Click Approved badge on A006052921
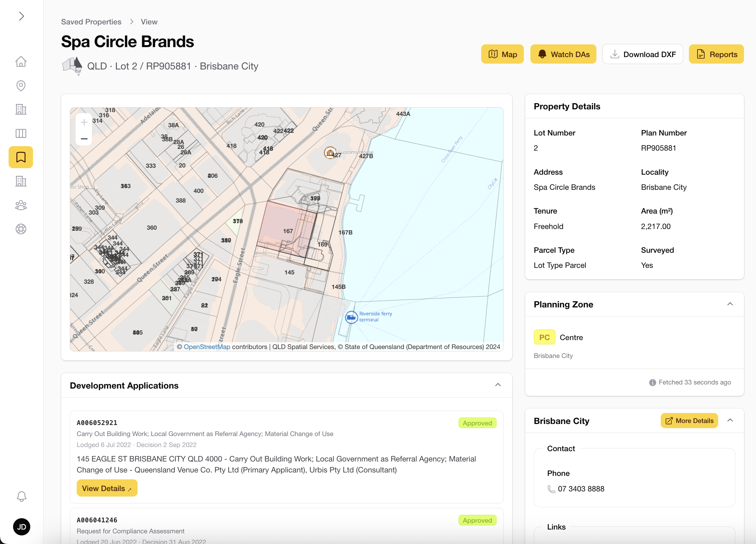This screenshot has height=544, width=756. (x=477, y=423)
